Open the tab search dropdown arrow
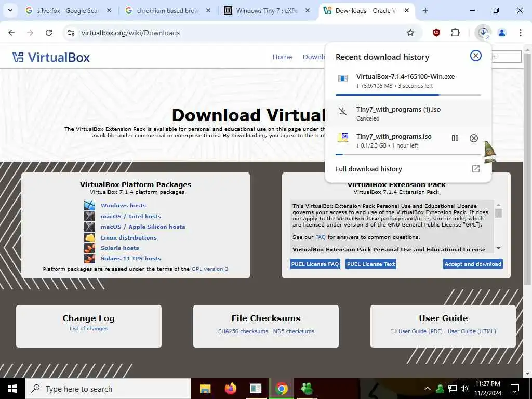Screen dimensions: 532x399 (x=10, y=10)
